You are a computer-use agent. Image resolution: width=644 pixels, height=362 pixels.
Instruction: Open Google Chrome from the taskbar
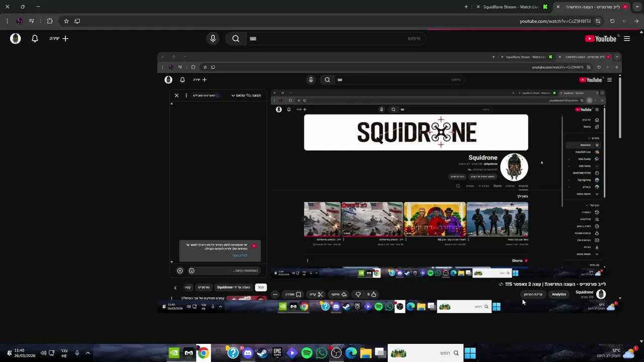tap(203, 353)
